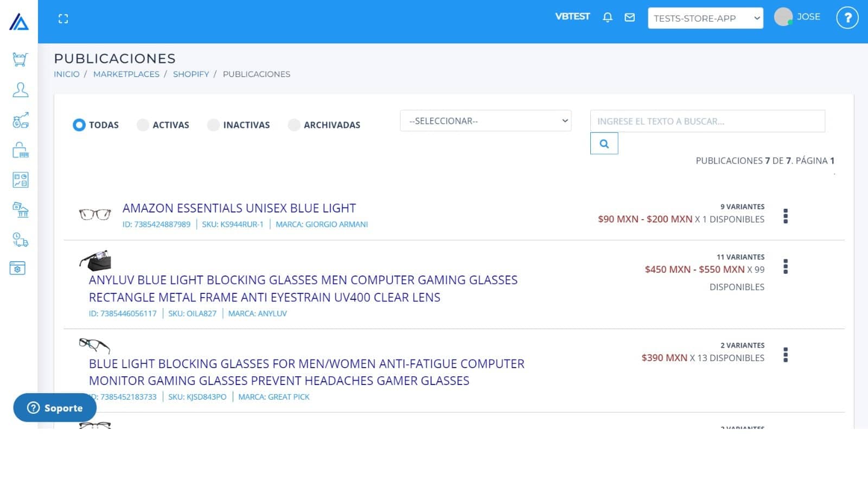Click the settings gear icon at sidebar bottom
Screen dimensions: 868x488
[17, 268]
